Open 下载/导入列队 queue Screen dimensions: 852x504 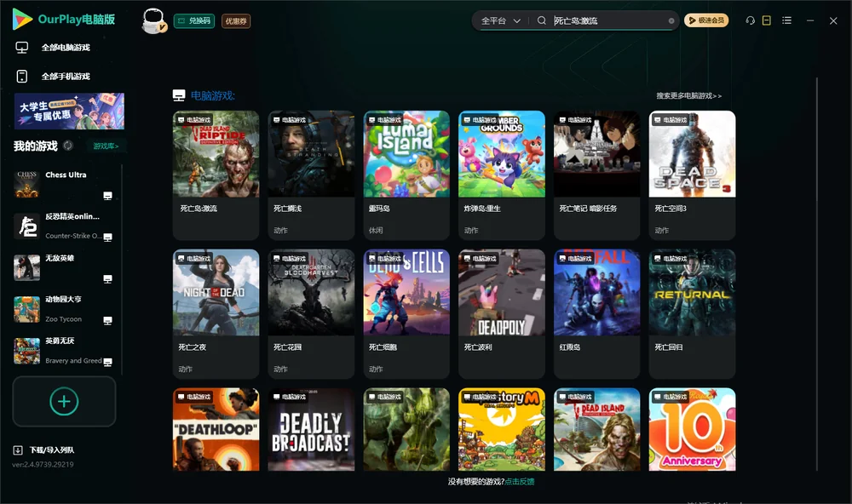[x=44, y=450]
